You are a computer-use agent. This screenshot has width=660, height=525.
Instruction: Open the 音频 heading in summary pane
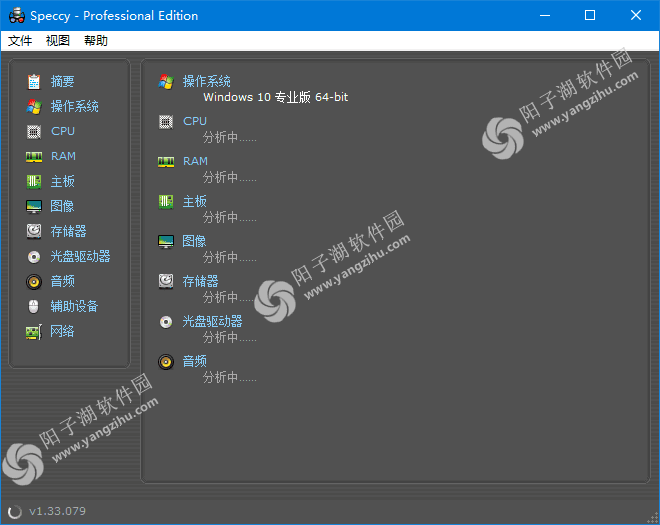[x=194, y=361]
